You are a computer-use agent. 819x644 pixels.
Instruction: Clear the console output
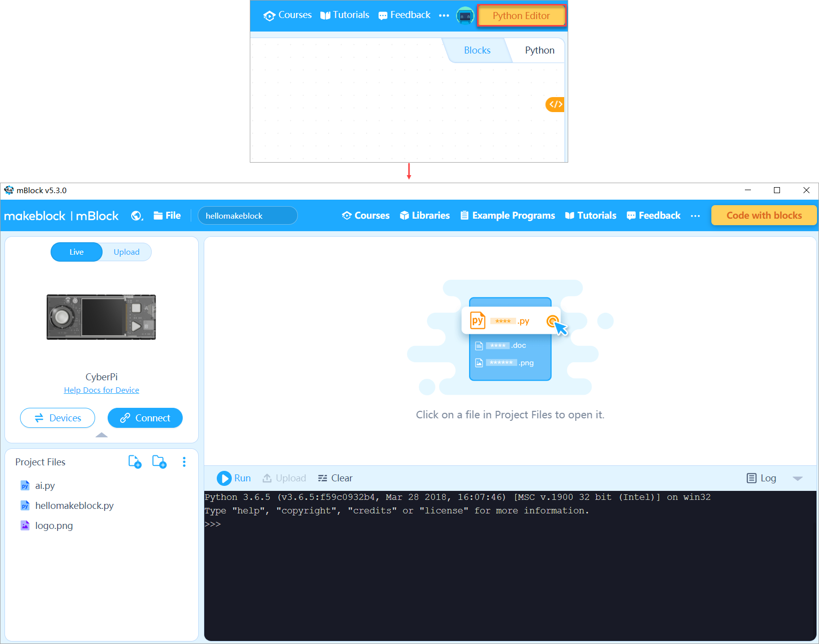[335, 478]
